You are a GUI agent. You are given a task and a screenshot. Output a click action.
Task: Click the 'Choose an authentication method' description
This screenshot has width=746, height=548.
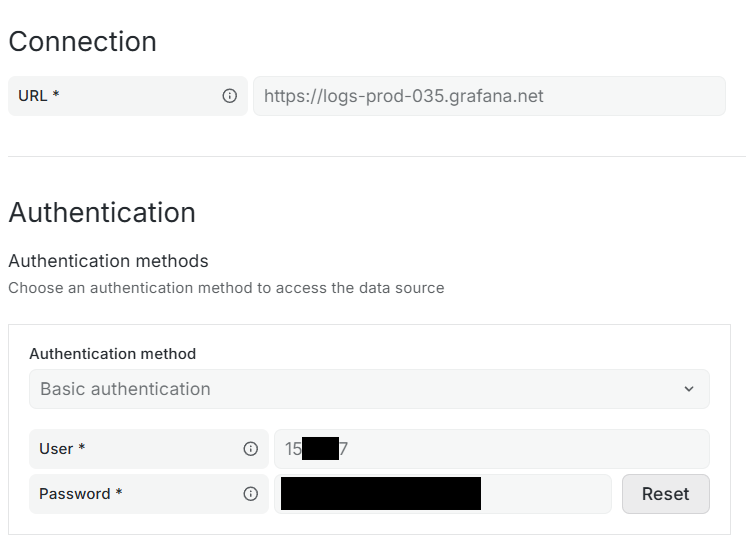[226, 288]
